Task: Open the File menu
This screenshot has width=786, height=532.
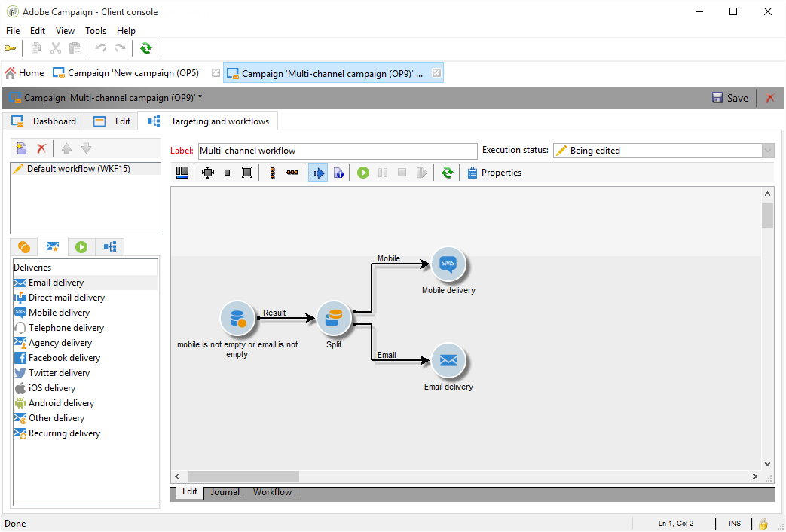Action: tap(13, 31)
